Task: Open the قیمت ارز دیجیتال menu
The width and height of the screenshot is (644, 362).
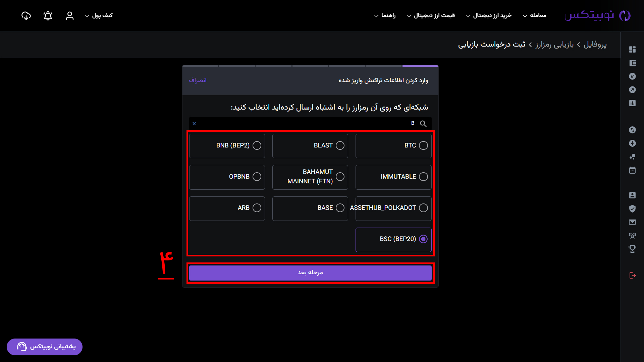Action: click(x=431, y=16)
